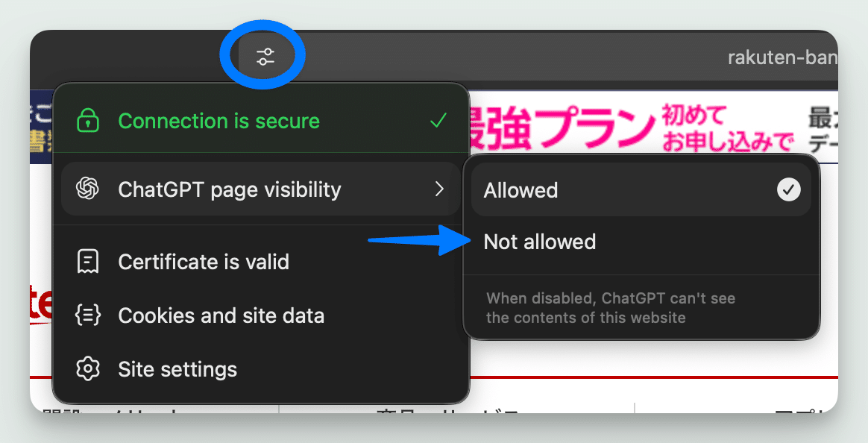
Task: Select the Not allowed option
Action: point(641,242)
